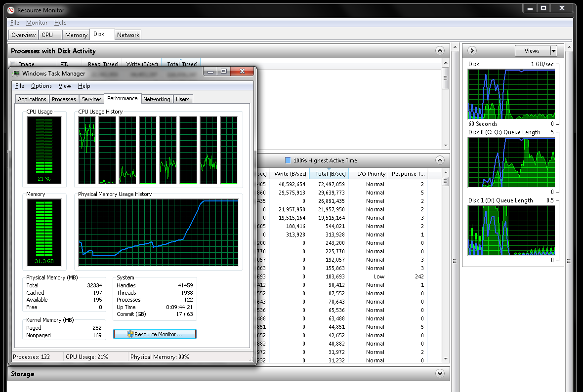Switch to Networking tab in Task Manager

157,99
